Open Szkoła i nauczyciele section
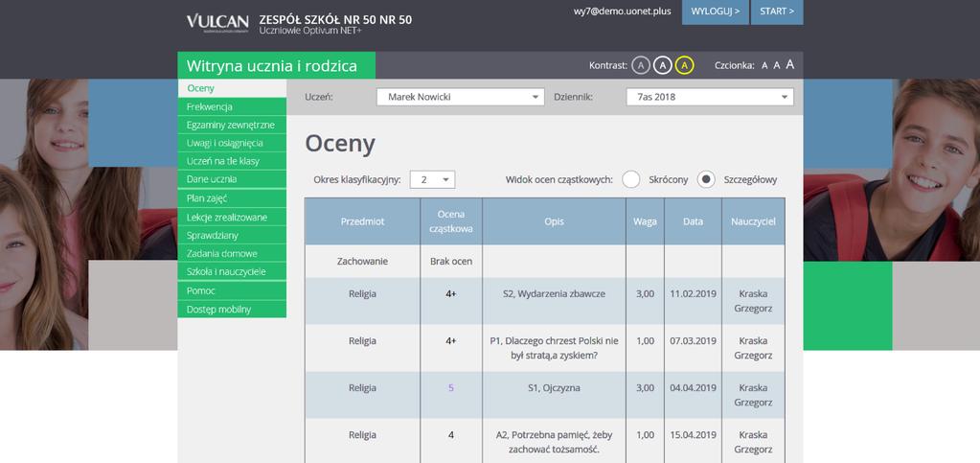Screen dimensions: 980x463 (x=232, y=271)
